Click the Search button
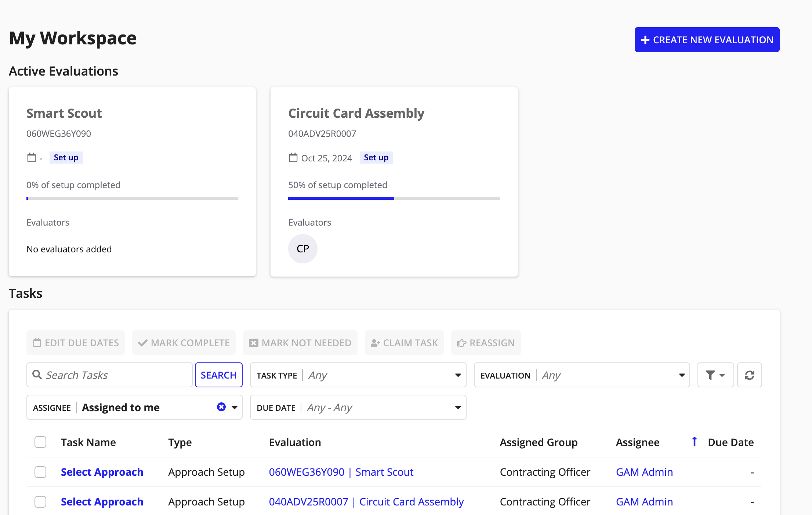The image size is (812, 515). tap(218, 375)
